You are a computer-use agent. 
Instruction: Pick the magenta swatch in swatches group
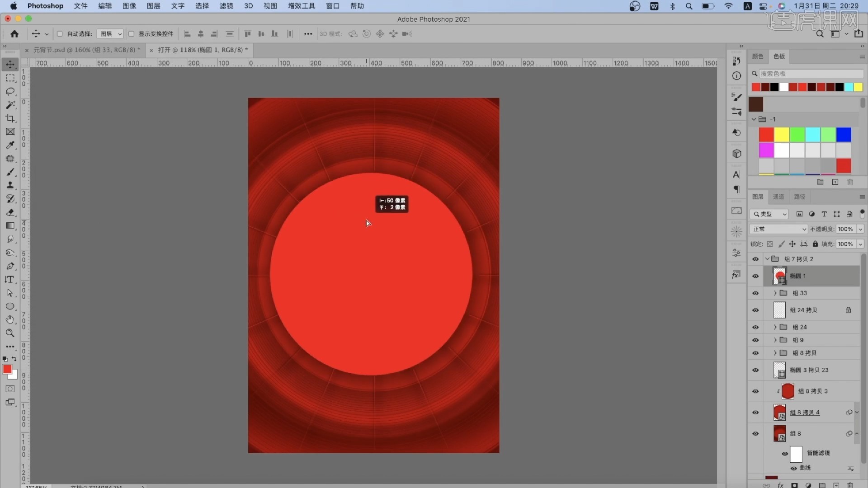pyautogui.click(x=766, y=150)
